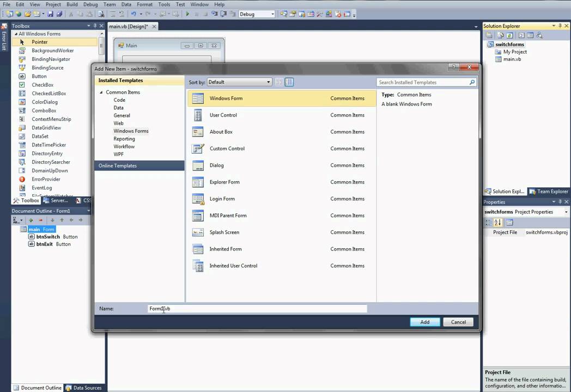The width and height of the screenshot is (571, 392).
Task: Click the Categorized icon in Properties
Action: click(x=488, y=222)
